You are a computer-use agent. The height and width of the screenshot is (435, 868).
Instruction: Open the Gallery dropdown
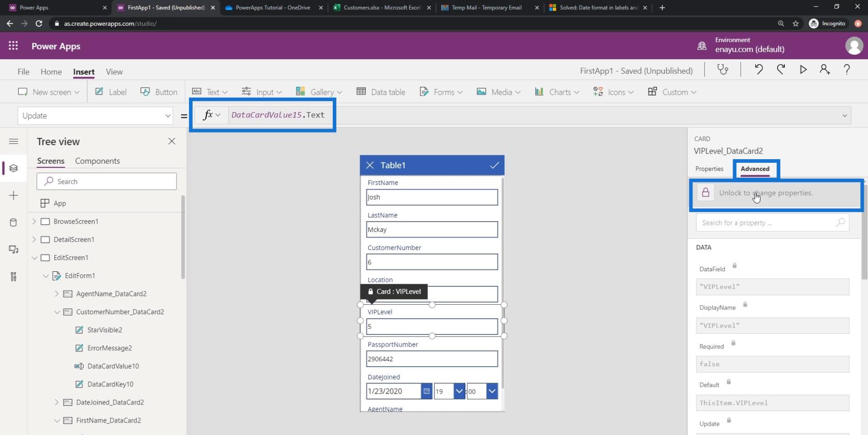tap(319, 91)
